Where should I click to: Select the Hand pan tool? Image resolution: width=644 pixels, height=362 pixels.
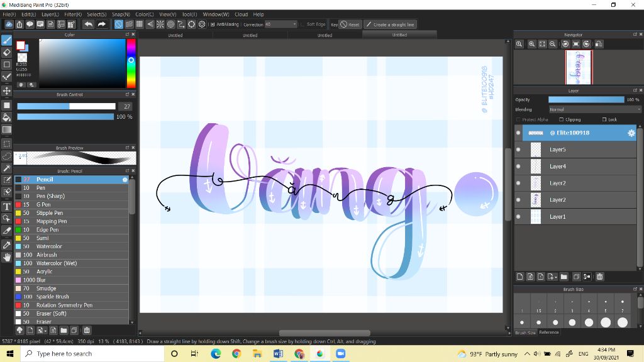(x=6, y=257)
